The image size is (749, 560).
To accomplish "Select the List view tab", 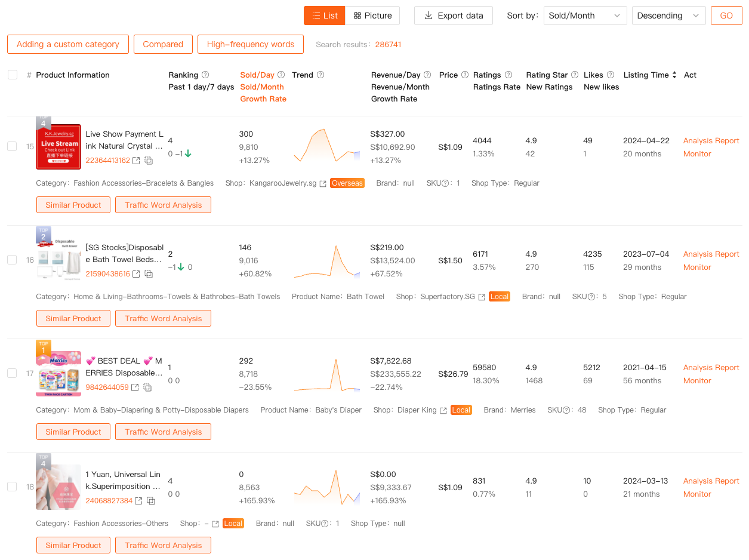I will click(x=324, y=16).
